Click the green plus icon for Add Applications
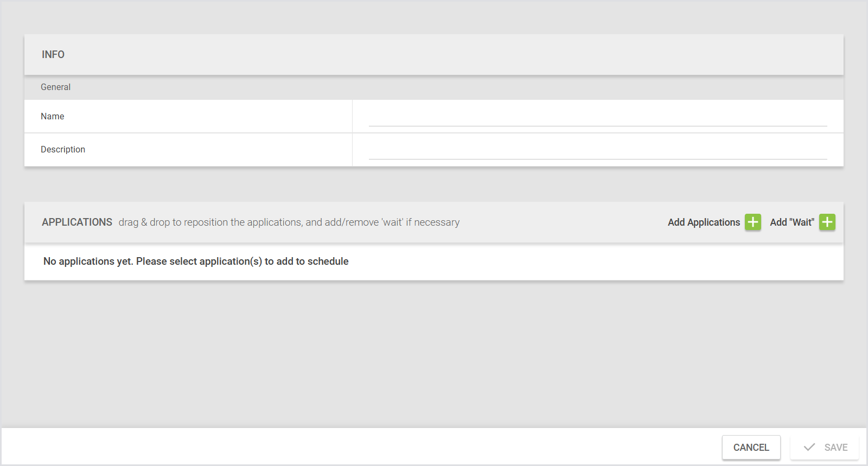 pos(752,222)
